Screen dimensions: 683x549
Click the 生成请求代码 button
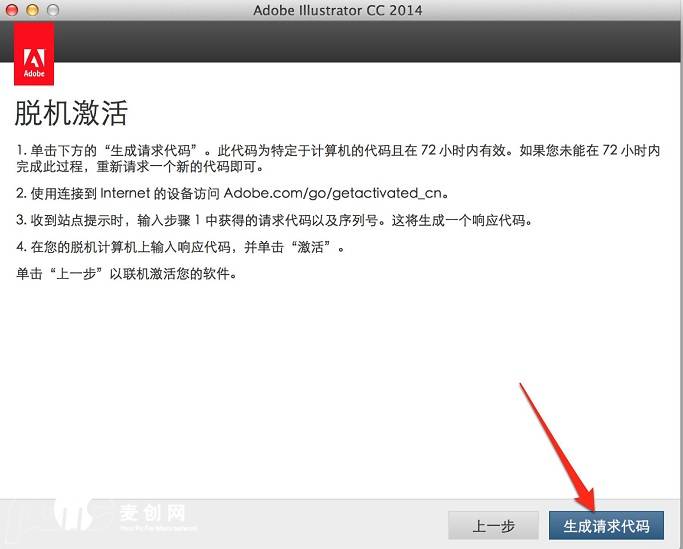click(x=606, y=525)
